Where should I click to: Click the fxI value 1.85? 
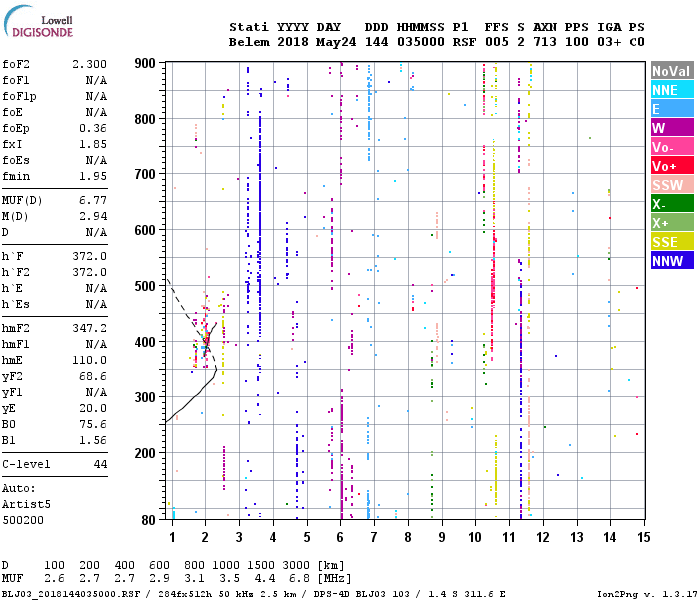click(x=93, y=144)
